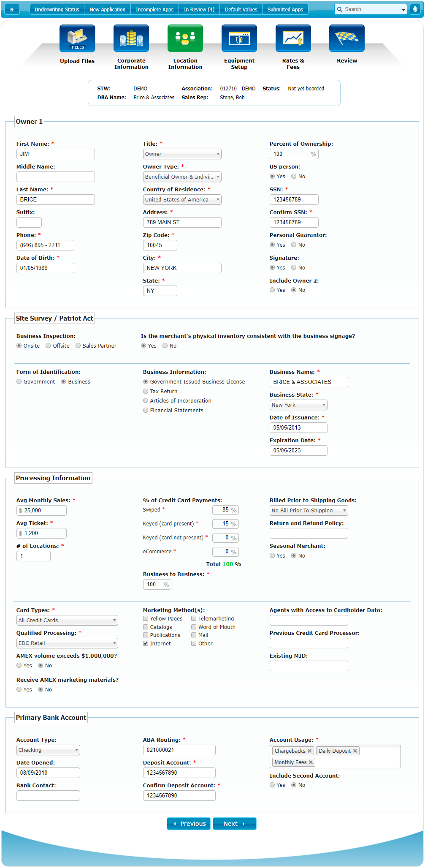Click the microphone voice search icon
This screenshot has width=425, height=868.
[415, 9]
